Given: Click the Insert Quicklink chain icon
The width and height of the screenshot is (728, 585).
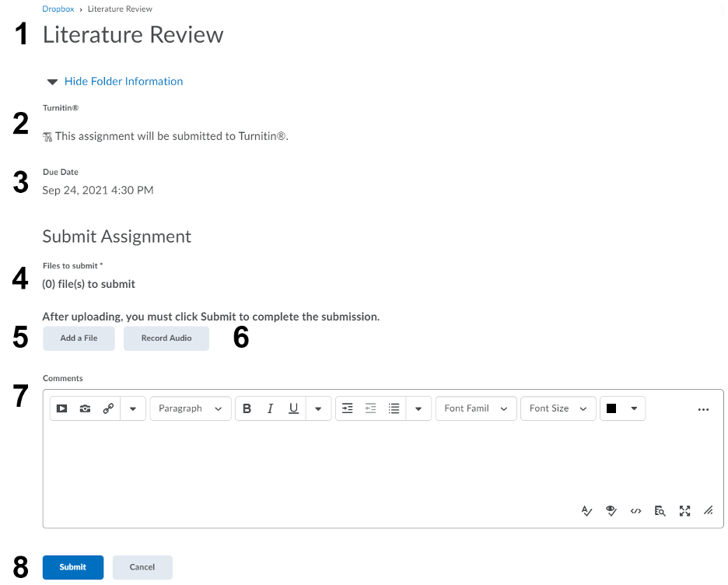Looking at the screenshot, I should click(108, 408).
